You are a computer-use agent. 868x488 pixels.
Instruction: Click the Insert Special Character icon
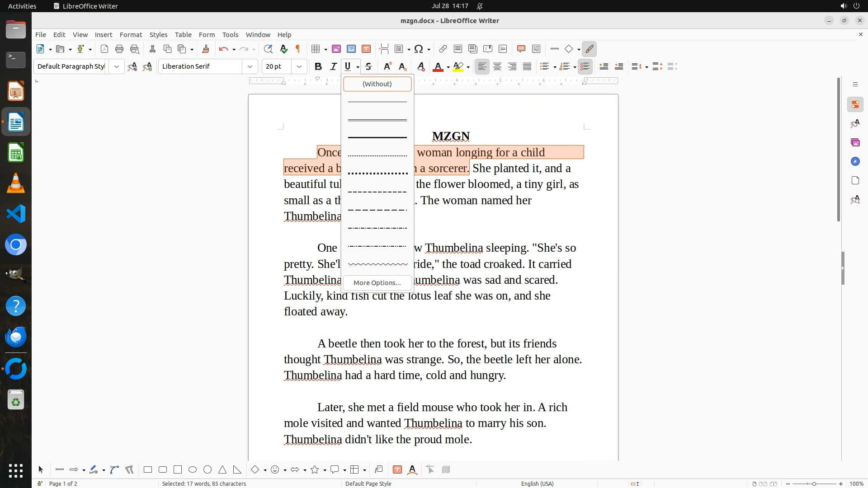419,49
